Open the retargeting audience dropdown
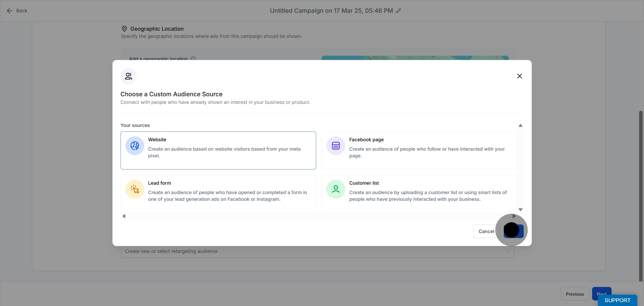This screenshot has height=306, width=644. (317, 251)
